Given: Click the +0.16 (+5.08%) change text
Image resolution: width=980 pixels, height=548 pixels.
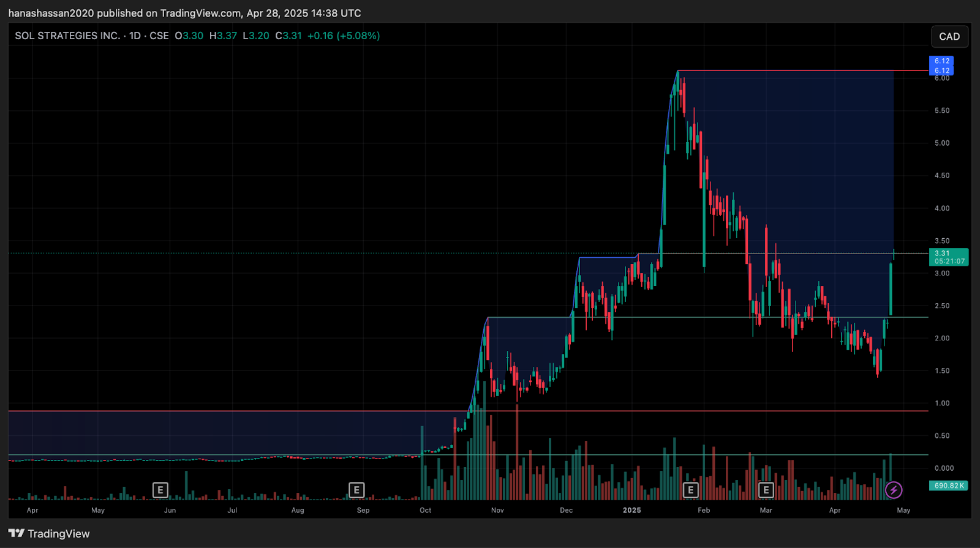Looking at the screenshot, I should pos(344,36).
